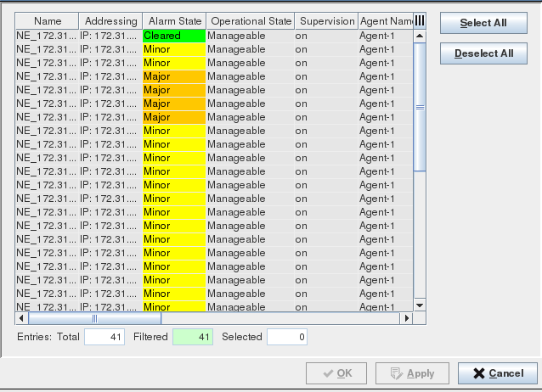Click the Filtered entries count field

tap(192, 337)
